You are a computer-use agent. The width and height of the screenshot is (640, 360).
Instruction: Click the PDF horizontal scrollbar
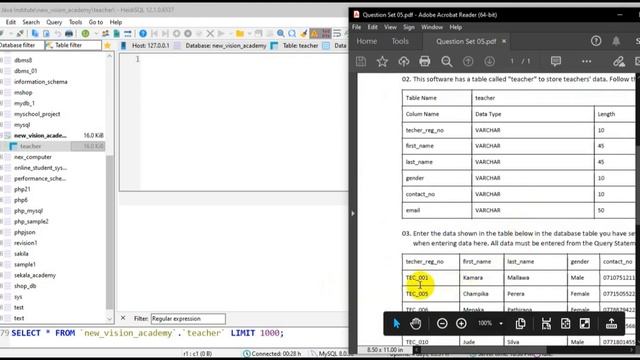pyautogui.click(x=484, y=350)
